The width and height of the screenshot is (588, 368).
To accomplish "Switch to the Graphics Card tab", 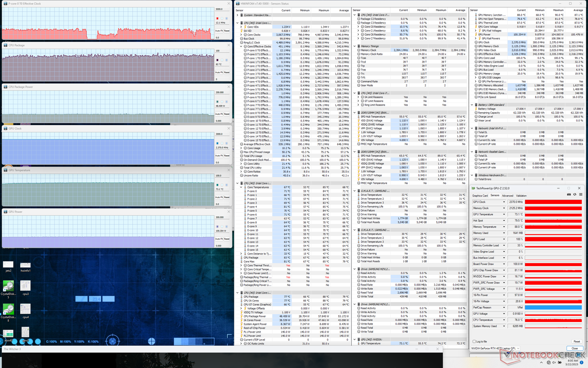I will coord(480,196).
